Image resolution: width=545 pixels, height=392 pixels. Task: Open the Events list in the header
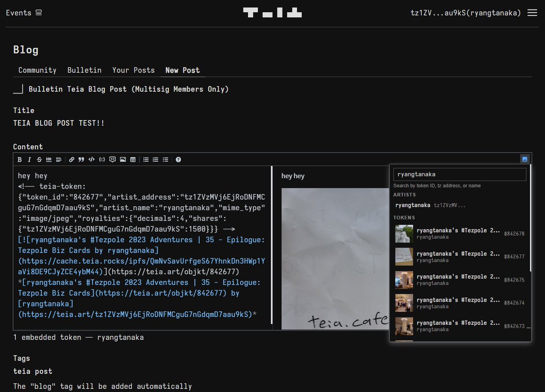coord(24,13)
